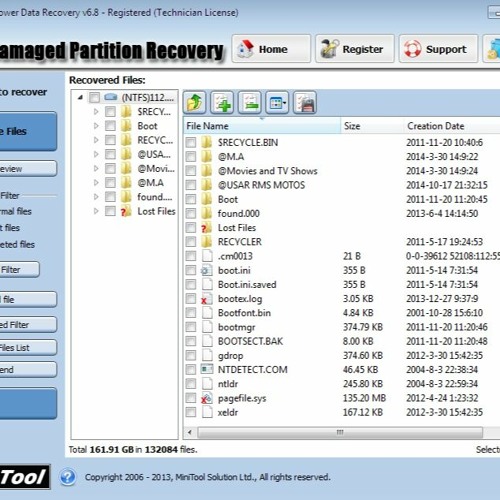Screen dimensions: 500x500
Task: Expand the RECYC... tree node
Action: [x=96, y=140]
